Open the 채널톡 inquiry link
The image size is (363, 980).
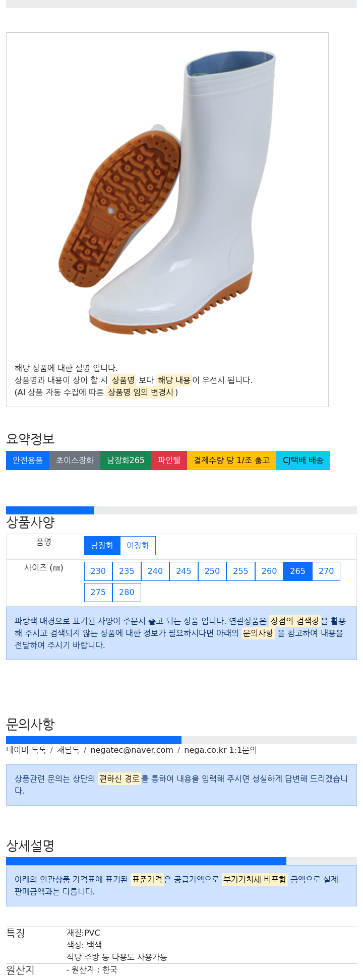[x=68, y=750]
